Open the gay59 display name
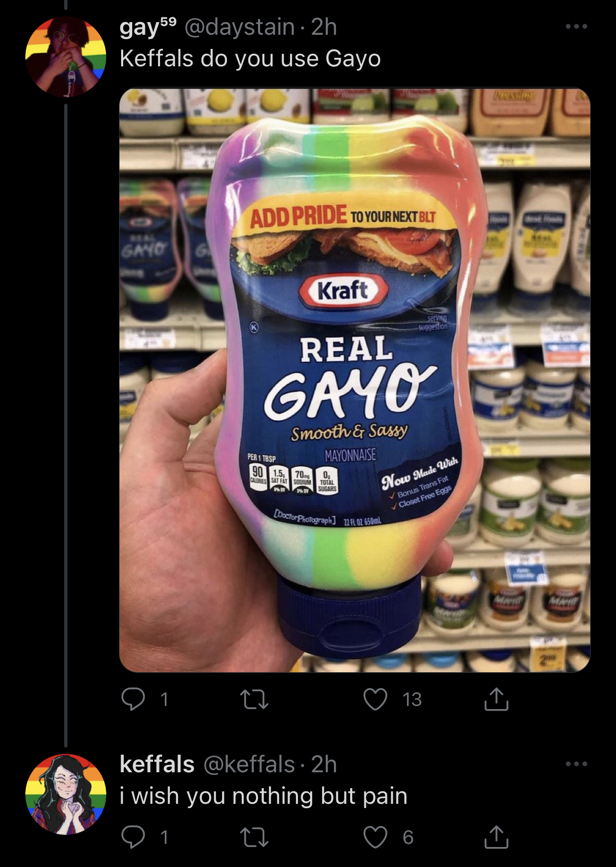 pyautogui.click(x=148, y=27)
